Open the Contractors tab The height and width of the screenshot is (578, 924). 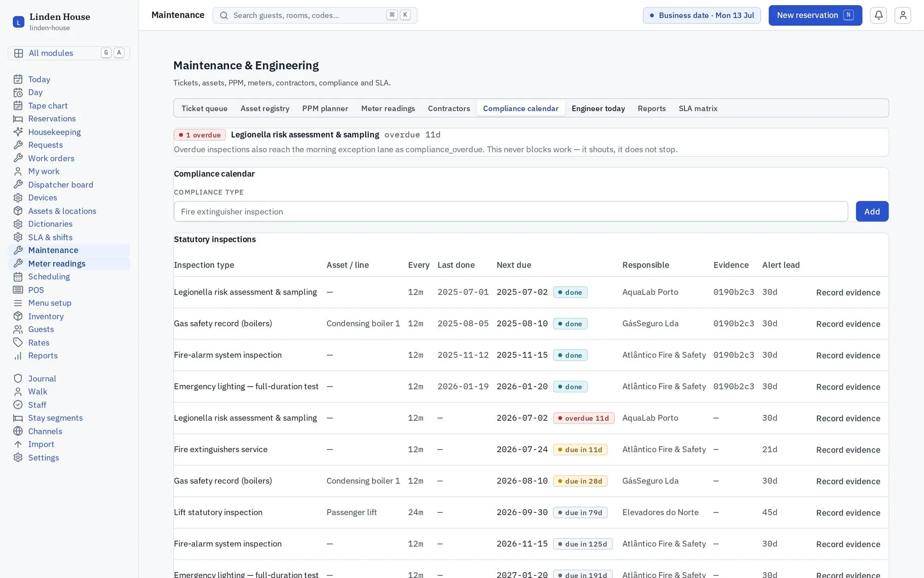[449, 108]
